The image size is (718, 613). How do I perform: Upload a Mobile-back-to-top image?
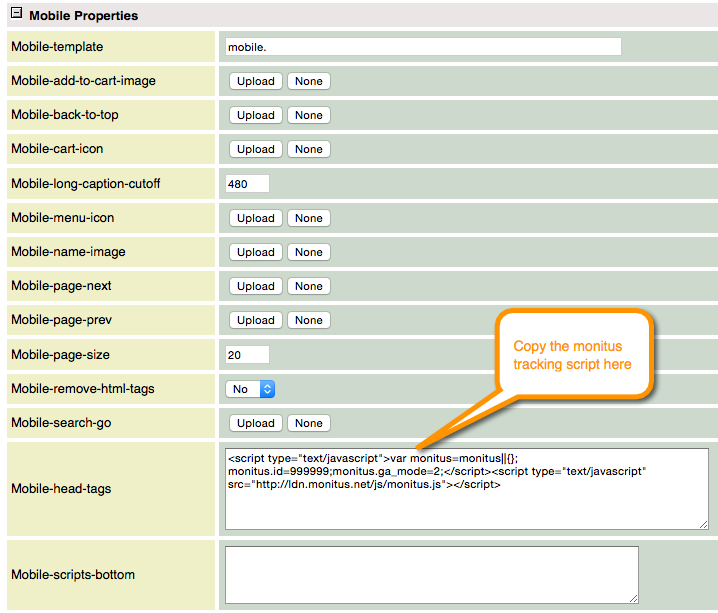coord(256,115)
